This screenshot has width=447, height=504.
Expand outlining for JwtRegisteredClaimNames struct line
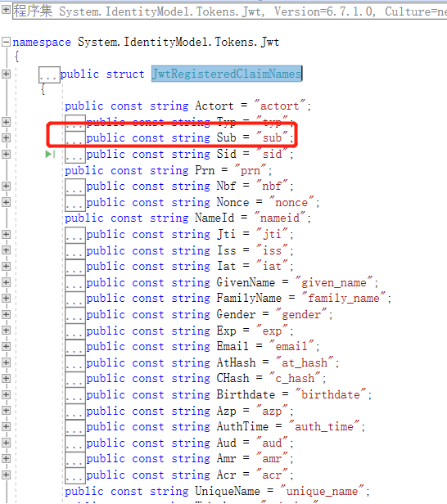(x=6, y=74)
